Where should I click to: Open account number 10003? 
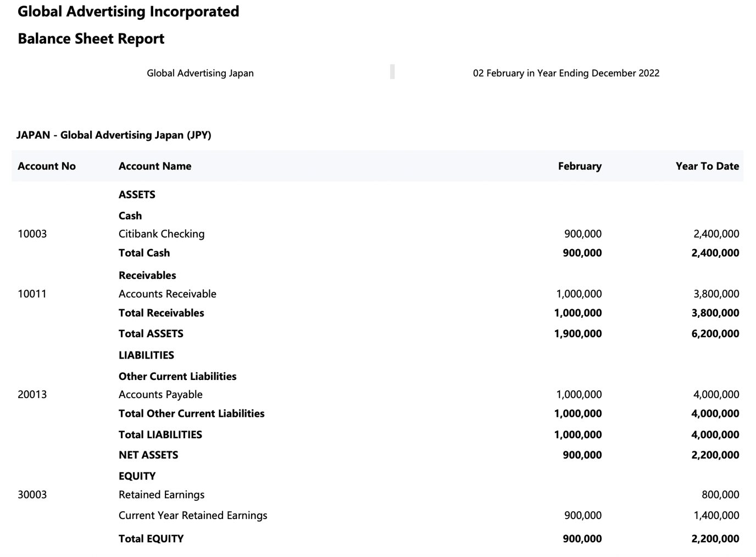tap(32, 233)
